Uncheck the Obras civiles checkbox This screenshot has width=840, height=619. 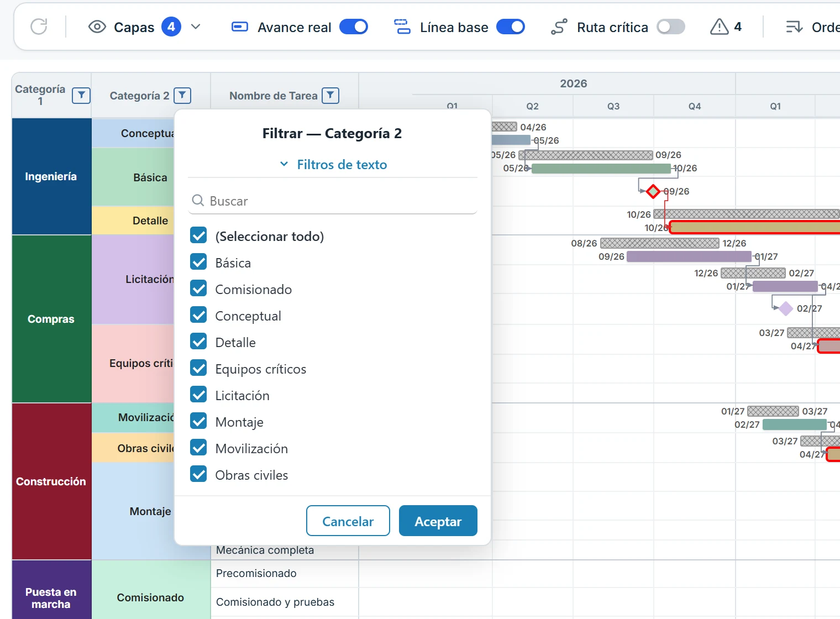(x=198, y=474)
